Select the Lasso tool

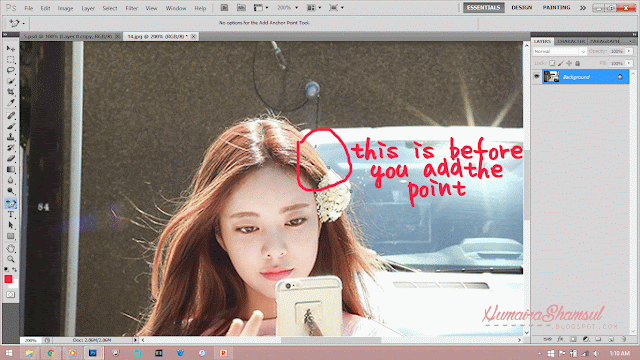coord(11,70)
